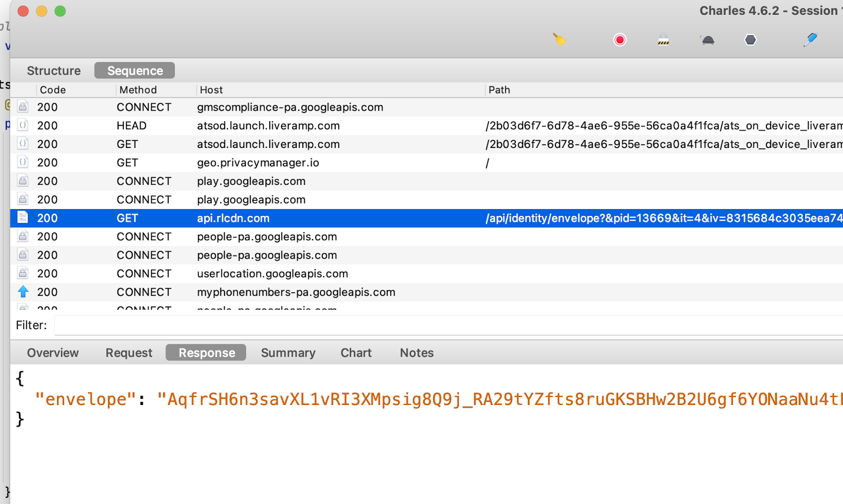Image resolution: width=843 pixels, height=504 pixels.
Task: Open the Notes tab
Action: pos(417,353)
